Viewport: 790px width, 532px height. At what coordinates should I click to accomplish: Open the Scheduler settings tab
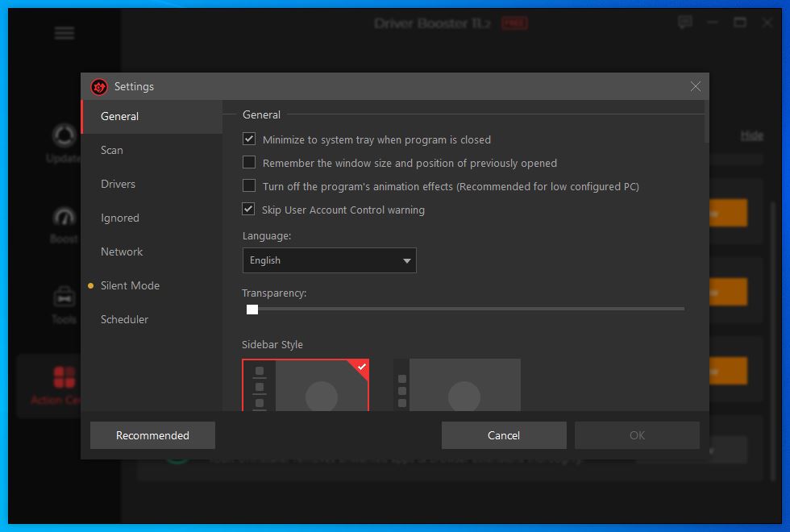coord(152,319)
